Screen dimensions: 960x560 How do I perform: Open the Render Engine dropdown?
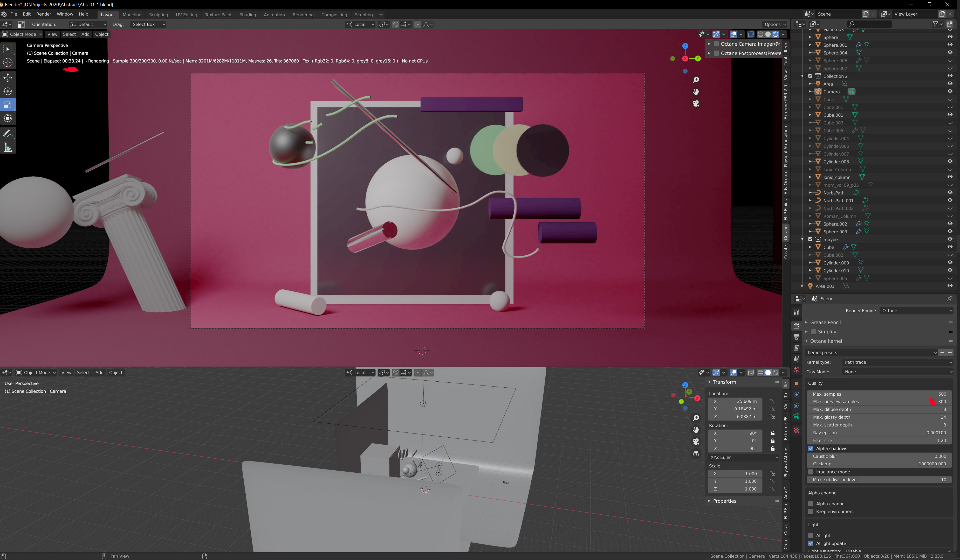coord(917,311)
